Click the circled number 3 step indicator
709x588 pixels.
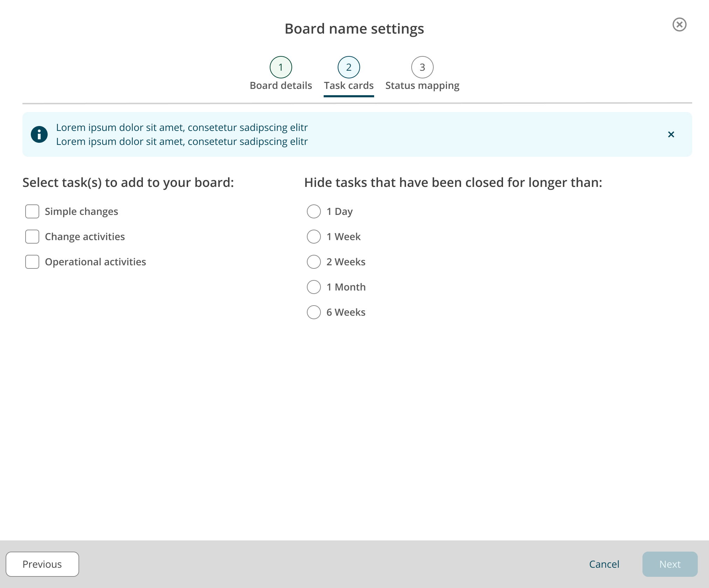(422, 67)
